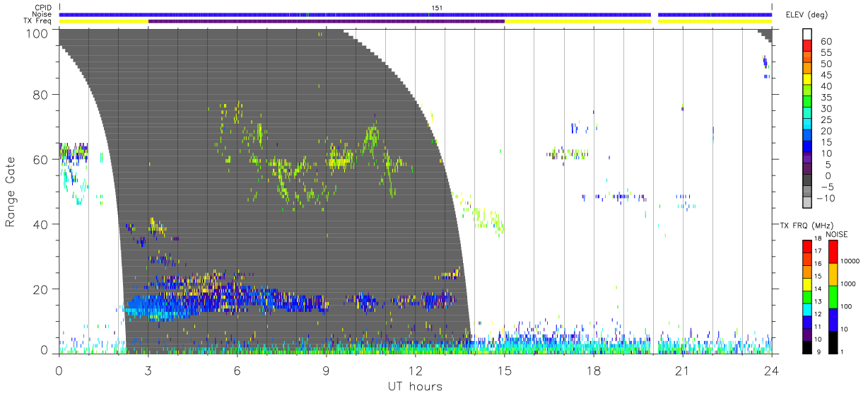Image resolution: width=868 pixels, height=401 pixels.
Task: Pick the green segment of the NOISE colorbar
Action: [x=833, y=297]
